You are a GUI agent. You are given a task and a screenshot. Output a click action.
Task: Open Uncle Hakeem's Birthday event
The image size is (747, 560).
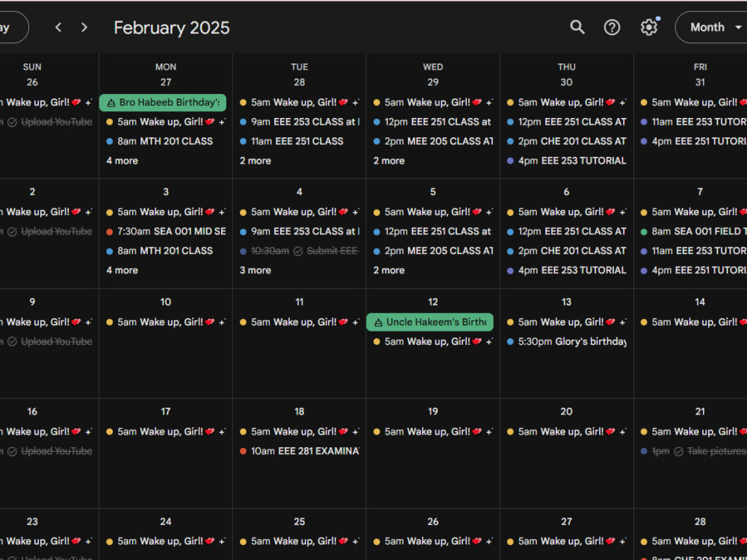tap(430, 322)
